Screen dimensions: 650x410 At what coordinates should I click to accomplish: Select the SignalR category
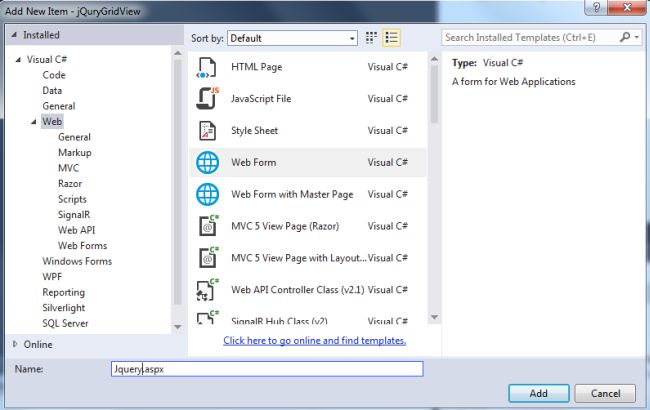tap(74, 215)
